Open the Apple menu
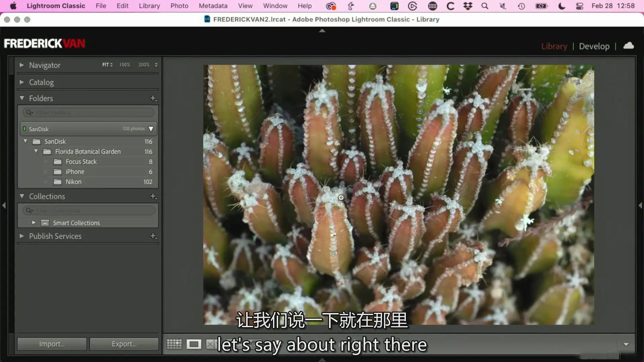Image resolution: width=644 pixels, height=362 pixels. [x=13, y=6]
